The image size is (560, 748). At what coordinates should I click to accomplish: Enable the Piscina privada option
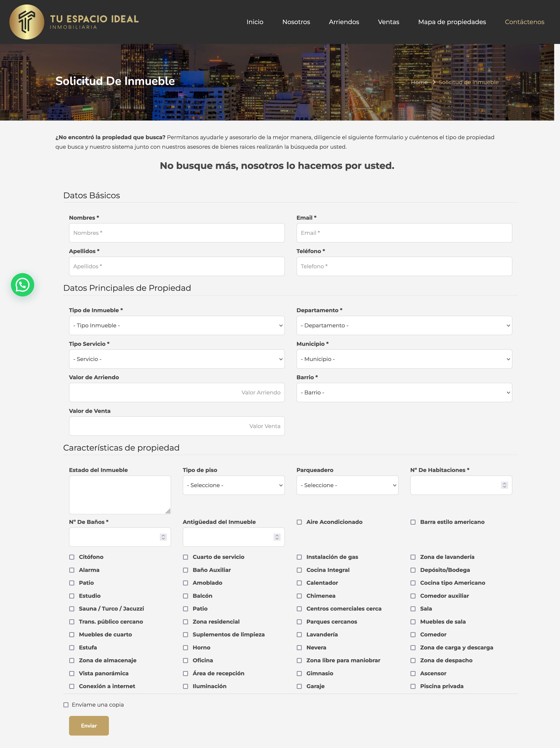pos(413,686)
